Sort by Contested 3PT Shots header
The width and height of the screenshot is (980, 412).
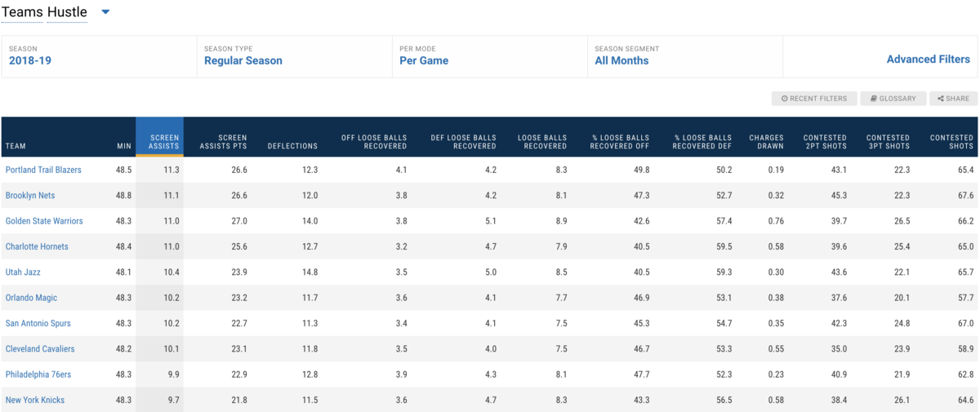click(x=888, y=142)
